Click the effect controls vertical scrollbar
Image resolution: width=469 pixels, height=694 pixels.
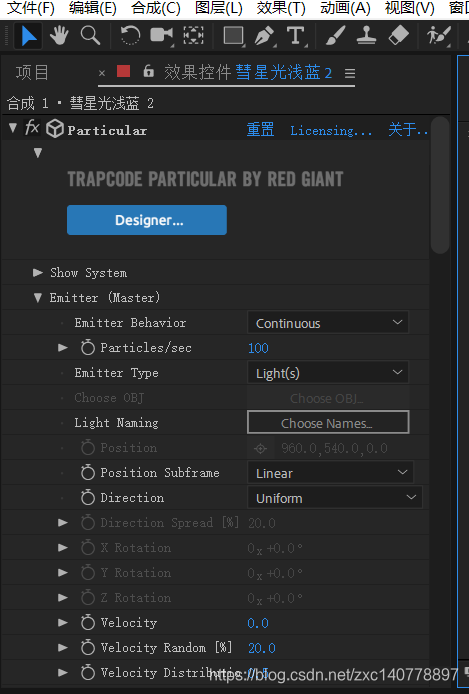pyautogui.click(x=440, y=186)
